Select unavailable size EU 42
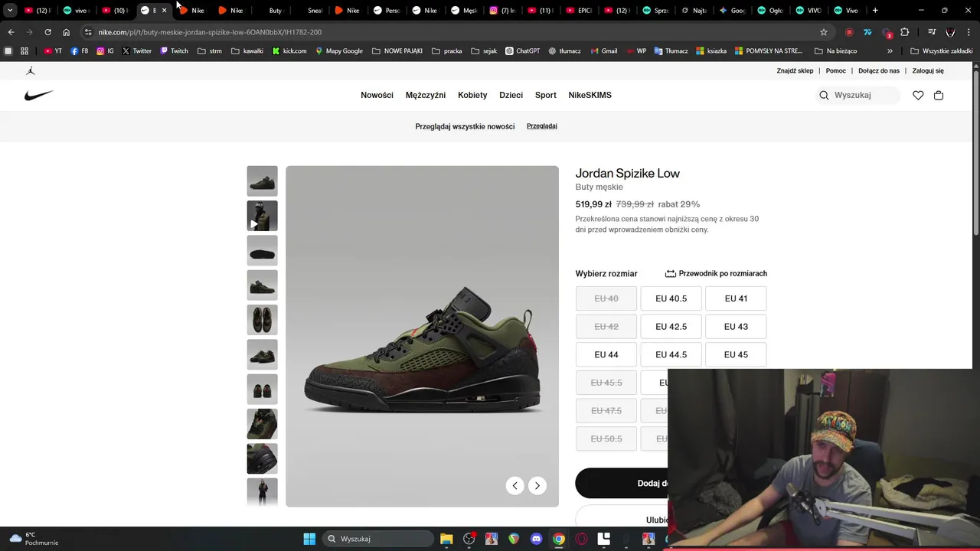980x551 pixels. coord(606,327)
